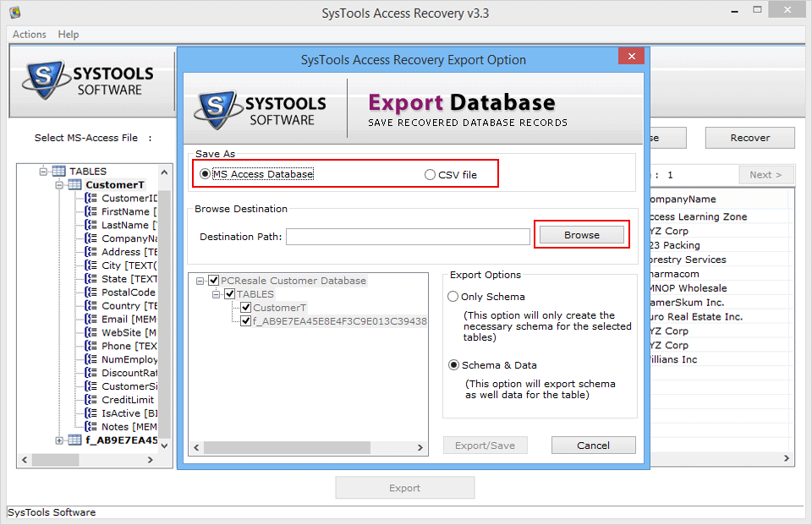Click right arrow of data grid horizontal scrollbar
Viewport: 812px width, 525px height.
click(787, 458)
